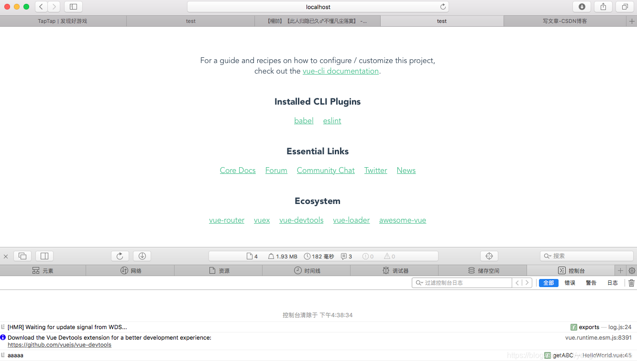This screenshot has width=637, height=364.
Task: Open inspector settings gear
Action: pyautogui.click(x=632, y=271)
